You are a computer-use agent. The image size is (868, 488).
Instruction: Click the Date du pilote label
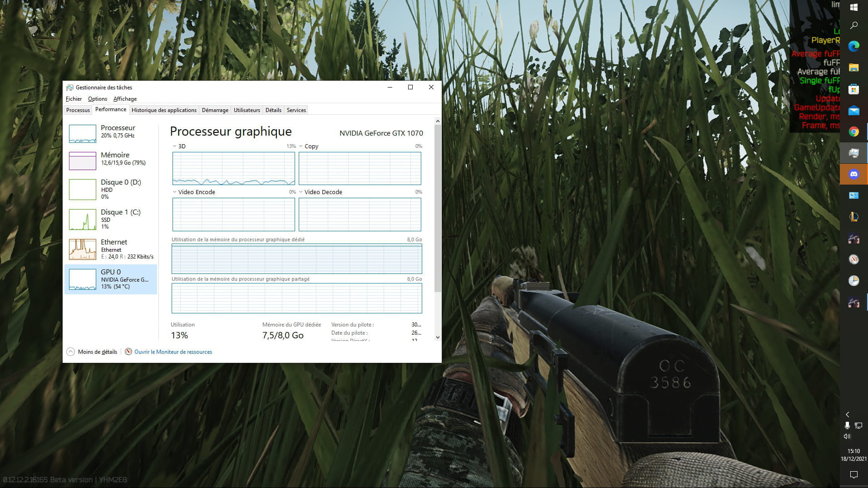pyautogui.click(x=349, y=333)
